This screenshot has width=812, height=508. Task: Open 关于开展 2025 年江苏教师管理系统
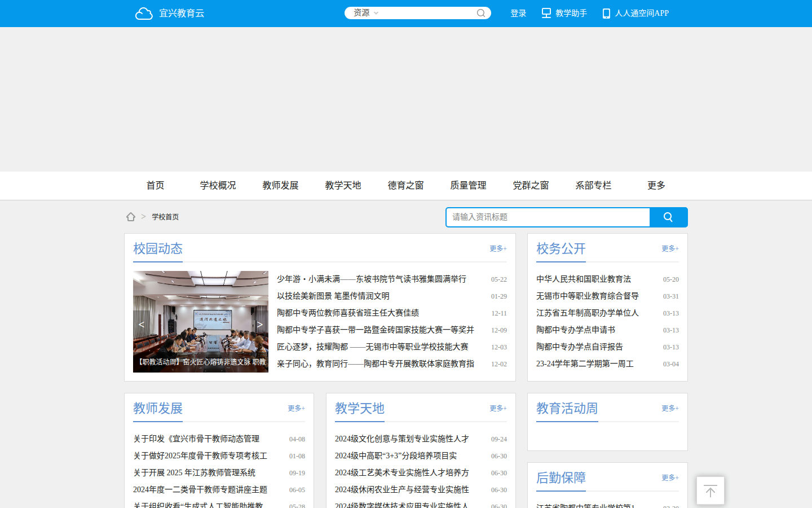pos(195,473)
